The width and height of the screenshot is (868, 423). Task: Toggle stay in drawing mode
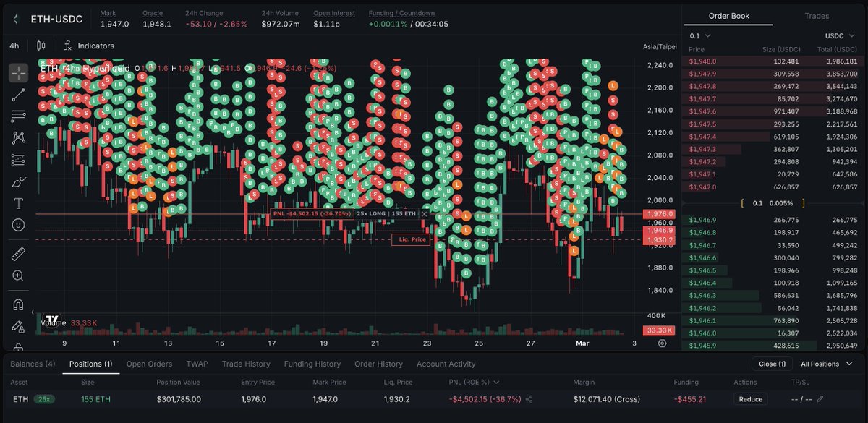click(18, 326)
